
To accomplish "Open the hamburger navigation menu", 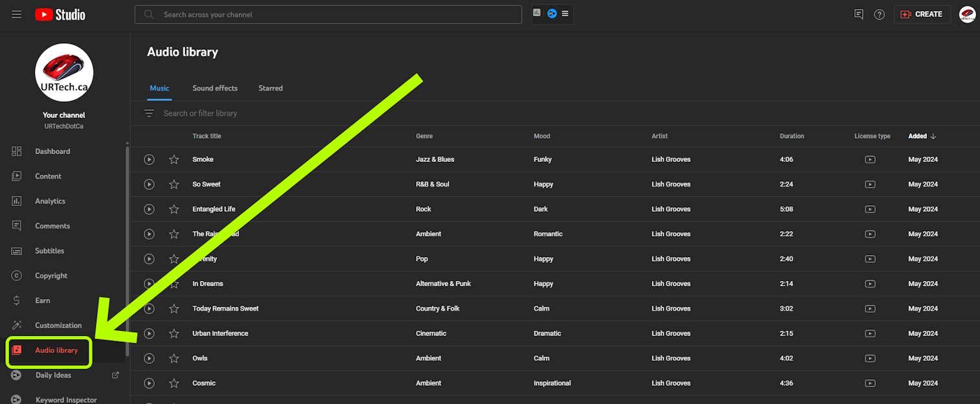I will (17, 14).
